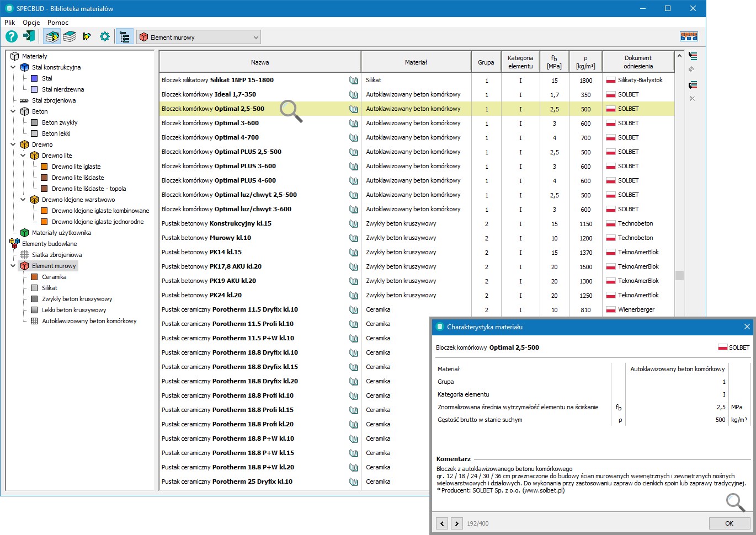The height and width of the screenshot is (535, 756).
Task: Click the exit door icon in toolbar
Action: pyautogui.click(x=29, y=37)
